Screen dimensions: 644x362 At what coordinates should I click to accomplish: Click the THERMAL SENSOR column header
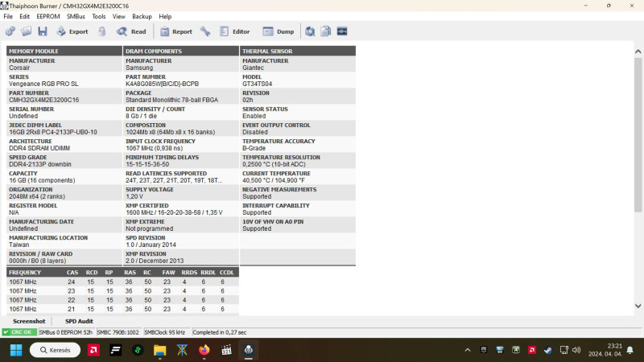(298, 51)
